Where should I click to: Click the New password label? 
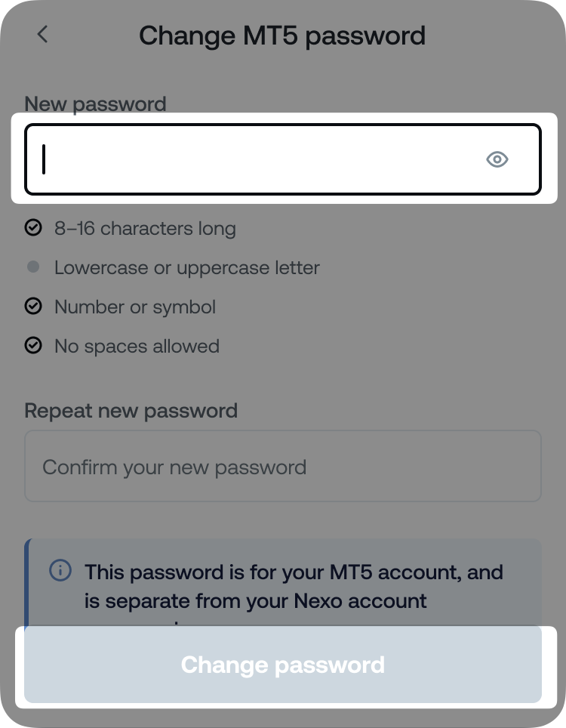[x=95, y=104]
